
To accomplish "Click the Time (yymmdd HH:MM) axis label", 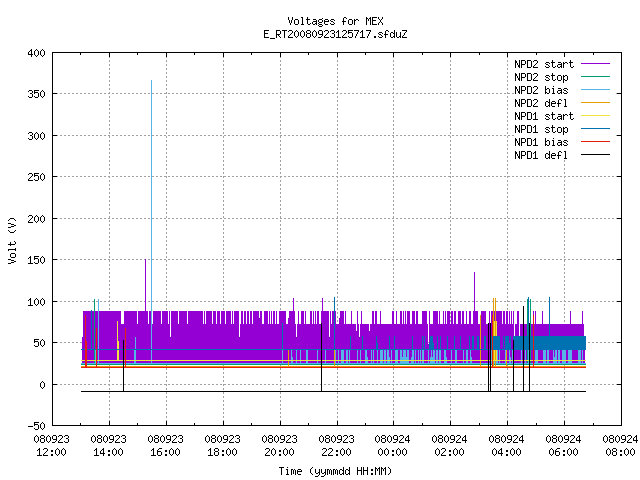I will pos(335,471).
